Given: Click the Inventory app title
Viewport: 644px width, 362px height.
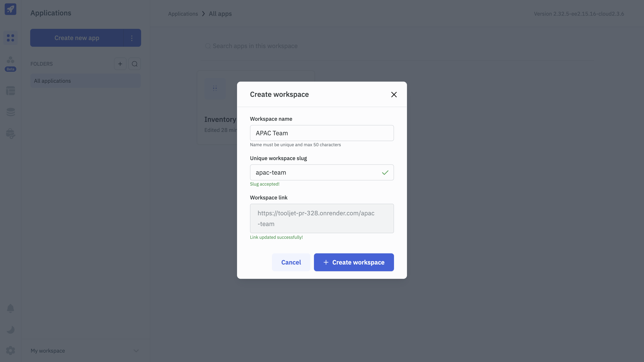Looking at the screenshot, I should click(x=220, y=119).
